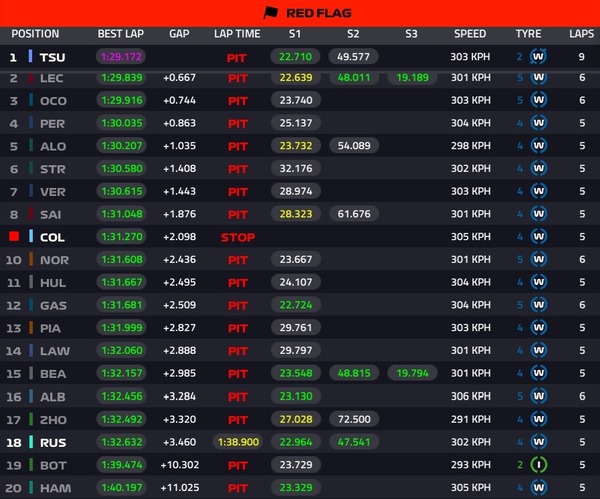Click the wet tyre icon in ALB row
This screenshot has width=600, height=499.
click(x=538, y=396)
